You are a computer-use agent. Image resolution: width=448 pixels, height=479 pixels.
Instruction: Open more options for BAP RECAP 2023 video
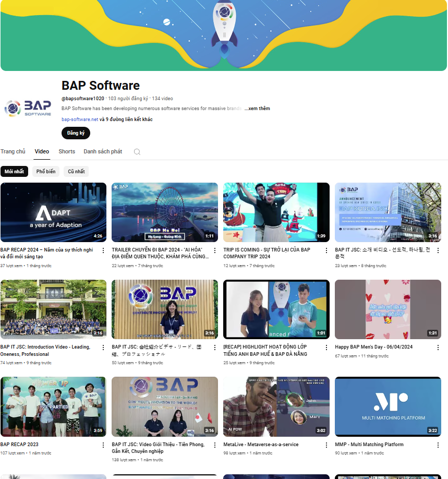click(103, 445)
